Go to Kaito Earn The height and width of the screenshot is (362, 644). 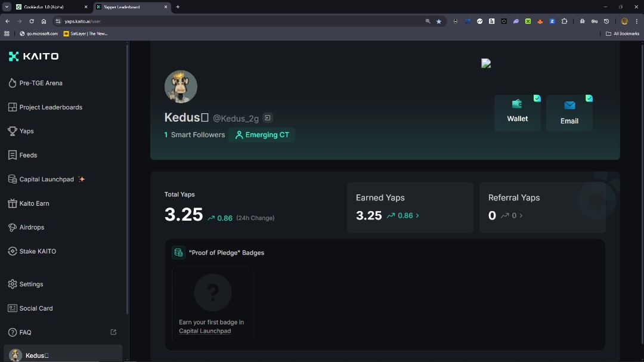pos(33,203)
